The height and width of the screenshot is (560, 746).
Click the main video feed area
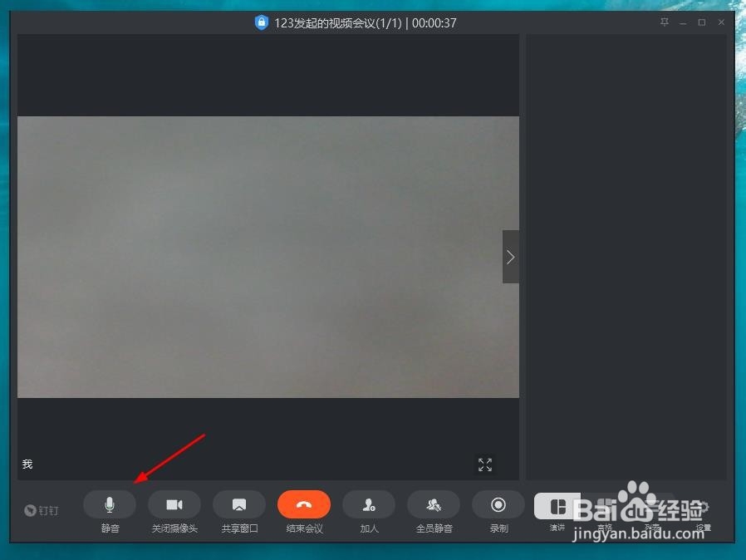(x=267, y=256)
